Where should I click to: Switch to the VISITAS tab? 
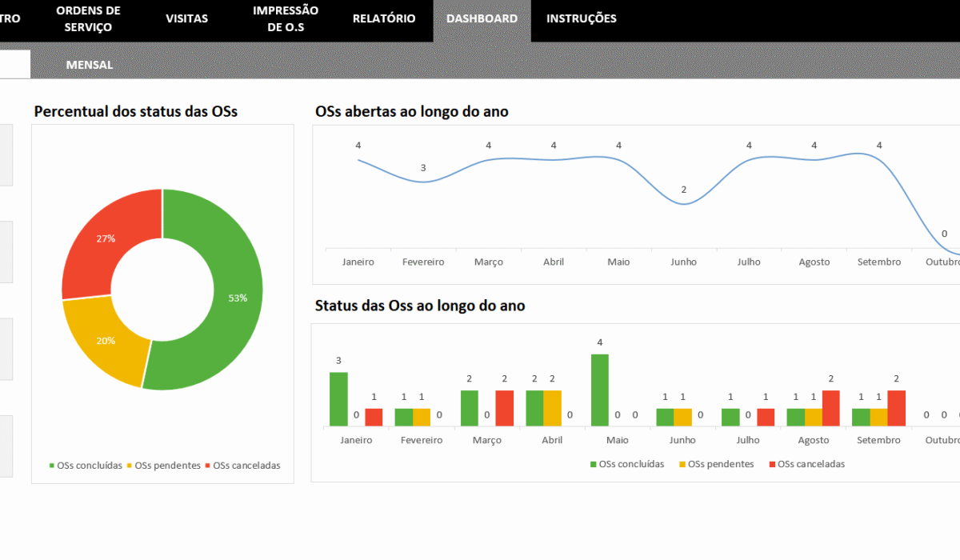(186, 18)
